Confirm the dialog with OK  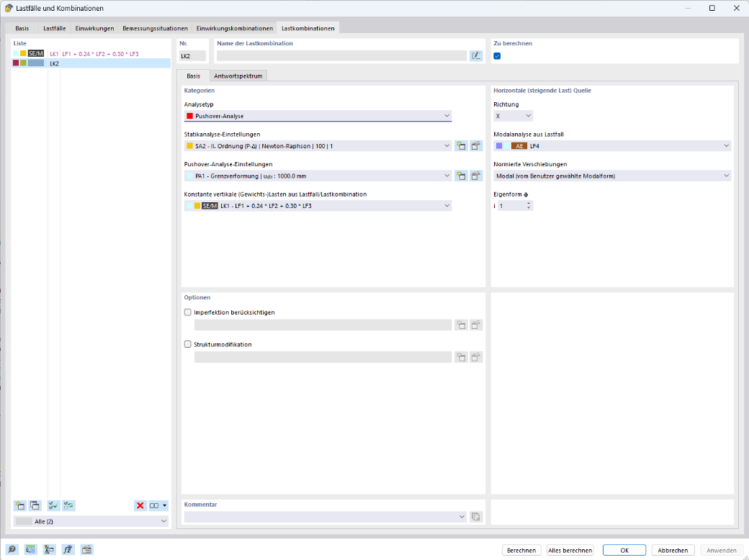point(624,551)
